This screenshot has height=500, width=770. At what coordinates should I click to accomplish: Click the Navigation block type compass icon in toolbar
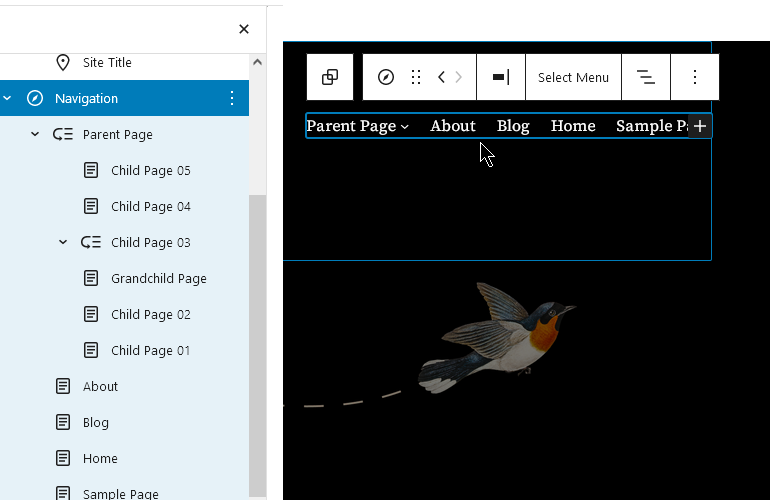tap(386, 77)
